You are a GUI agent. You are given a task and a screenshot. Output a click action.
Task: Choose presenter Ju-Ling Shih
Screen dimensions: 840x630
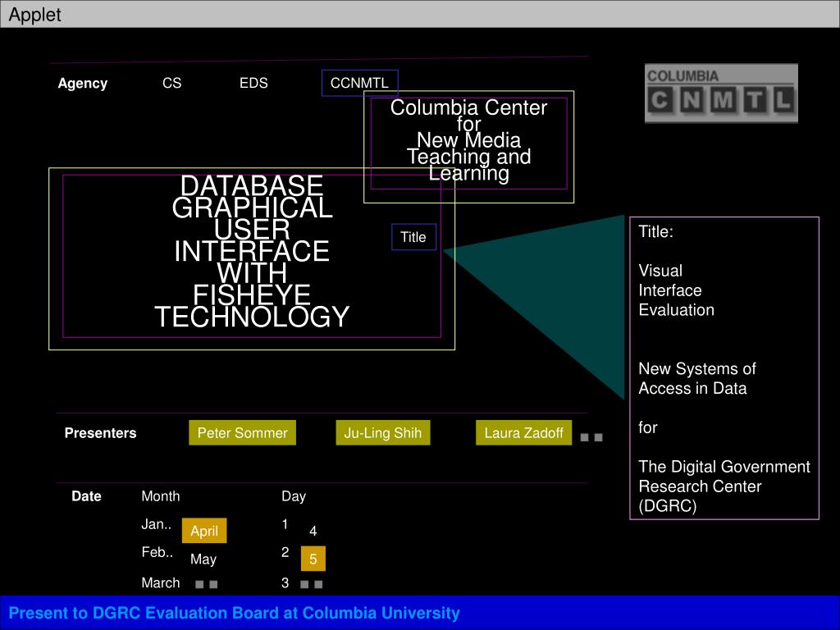383,433
